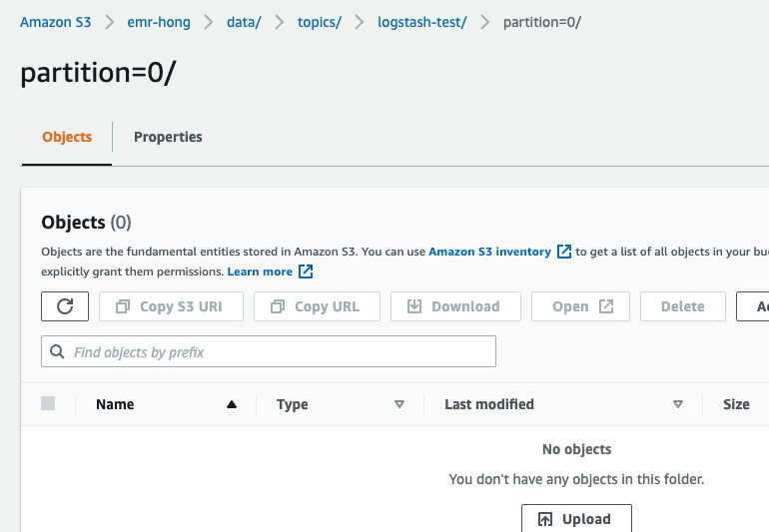Screen dimensions: 769x532
Task: Click the Type column header
Action: pyautogui.click(x=293, y=404)
